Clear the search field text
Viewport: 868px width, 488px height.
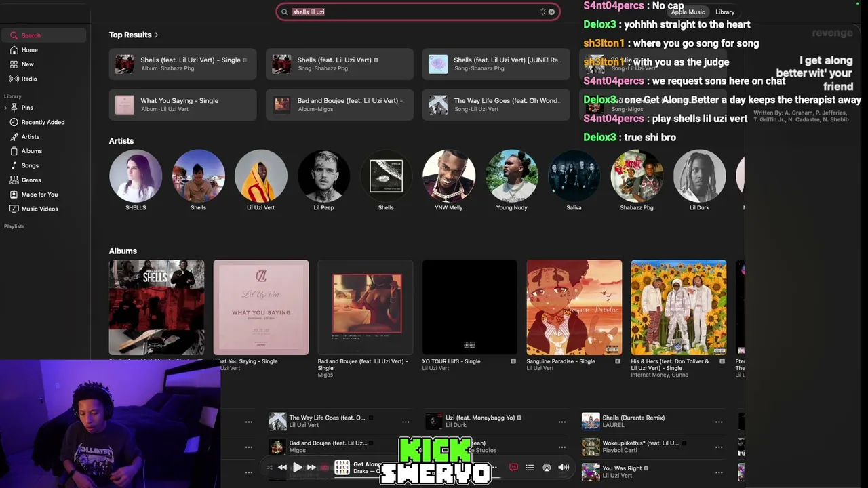pos(551,12)
